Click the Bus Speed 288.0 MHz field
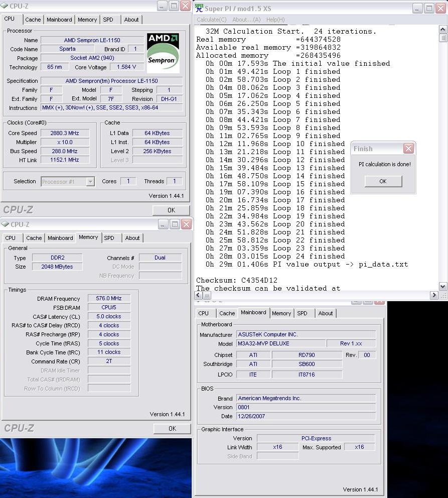 click(65, 151)
